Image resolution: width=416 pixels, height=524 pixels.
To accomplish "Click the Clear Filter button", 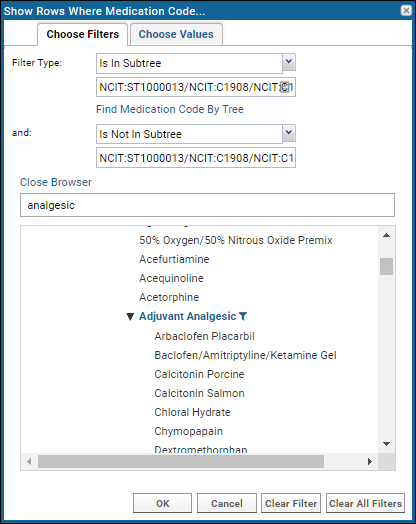I will [x=291, y=503].
